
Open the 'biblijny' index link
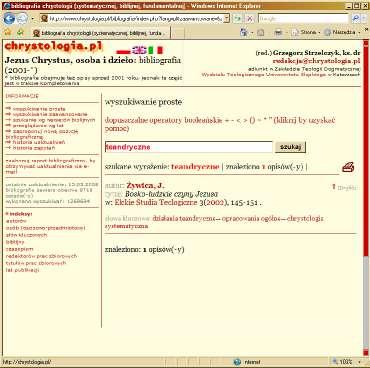[x=15, y=242]
